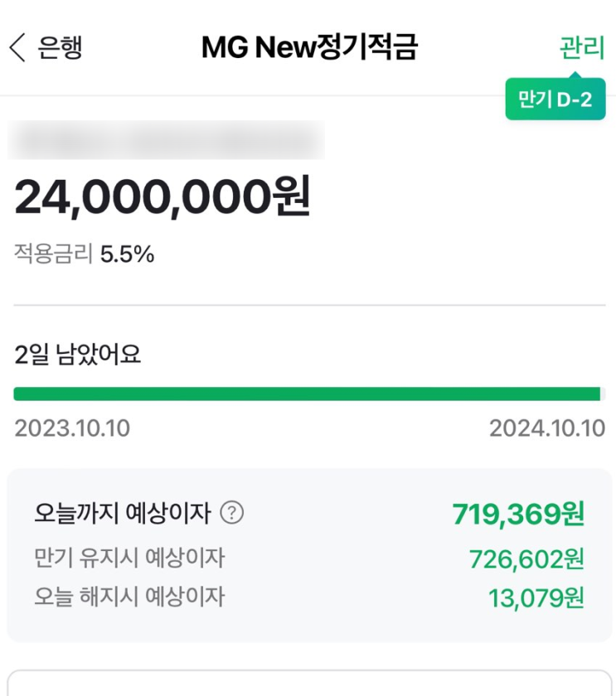Tap the 726,602원 maturity interest value
This screenshot has height=696, width=616.
(x=526, y=559)
